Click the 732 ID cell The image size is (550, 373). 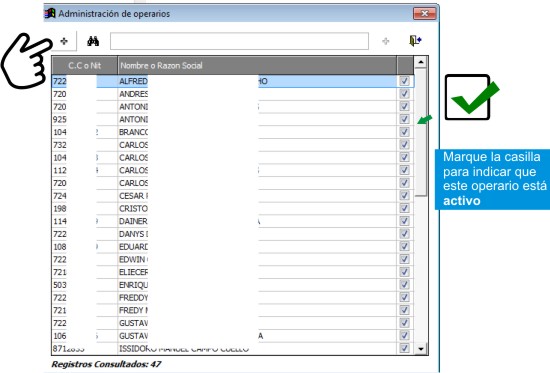point(85,145)
